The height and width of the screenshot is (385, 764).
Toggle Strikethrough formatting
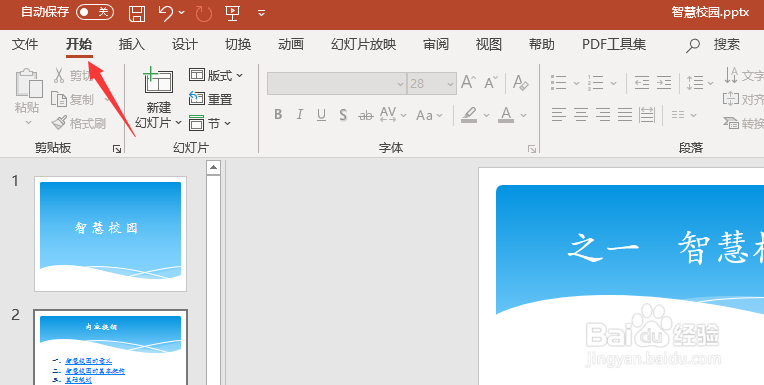(x=365, y=116)
